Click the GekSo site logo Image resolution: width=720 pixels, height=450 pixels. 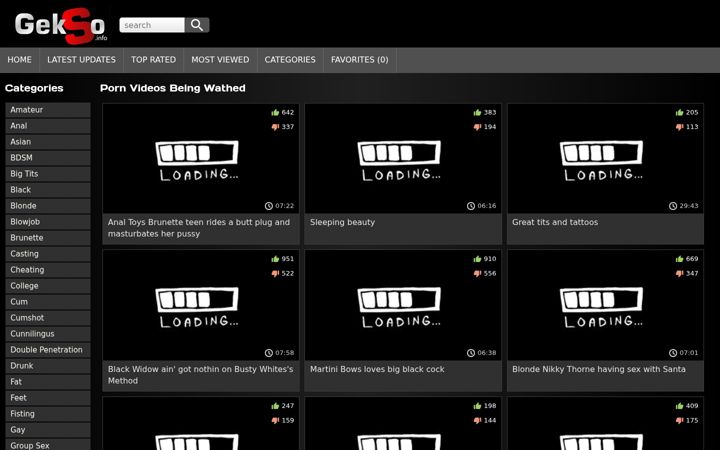(61, 26)
